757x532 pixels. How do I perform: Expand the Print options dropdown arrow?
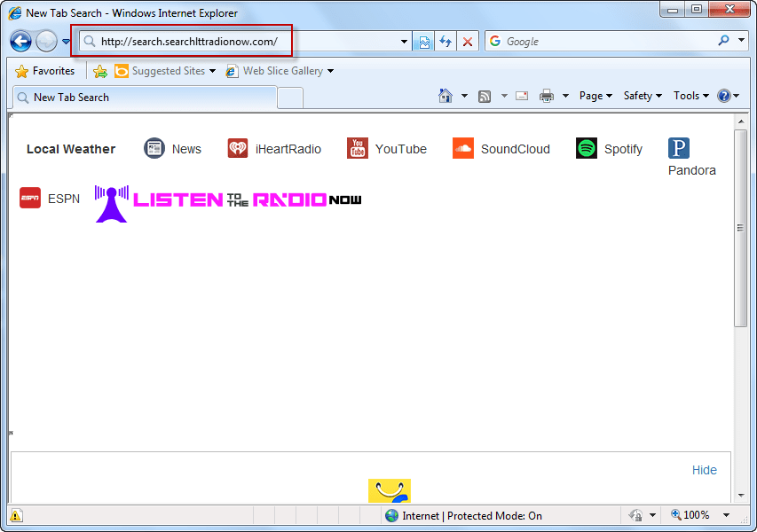click(x=565, y=96)
